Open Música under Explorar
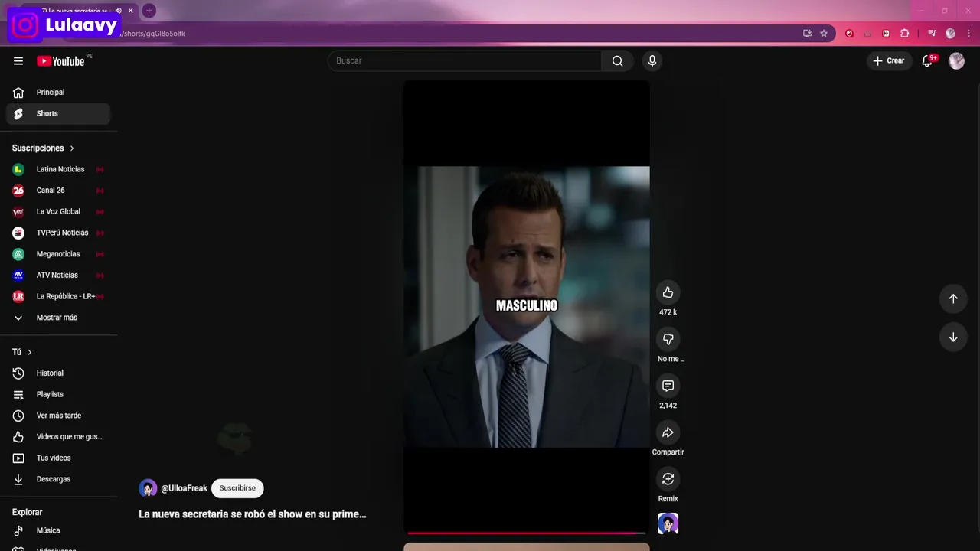This screenshot has width=980, height=551. (x=58, y=530)
